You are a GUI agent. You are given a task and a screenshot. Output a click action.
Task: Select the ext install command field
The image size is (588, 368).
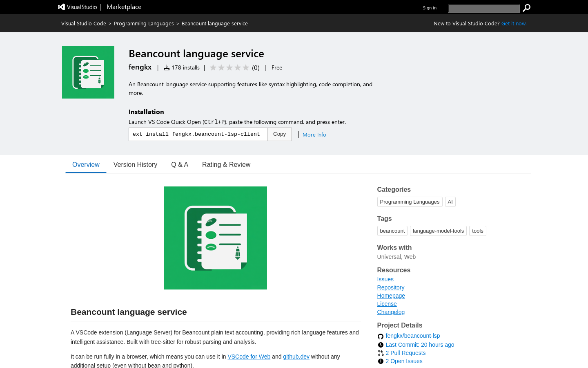click(x=198, y=134)
